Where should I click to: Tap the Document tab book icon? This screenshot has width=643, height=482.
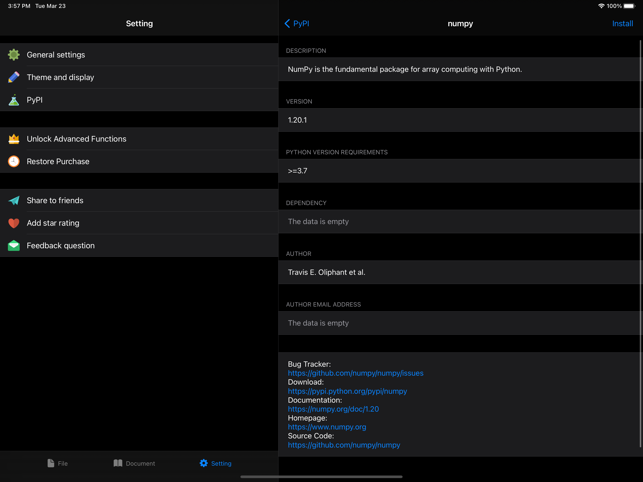pyautogui.click(x=118, y=463)
